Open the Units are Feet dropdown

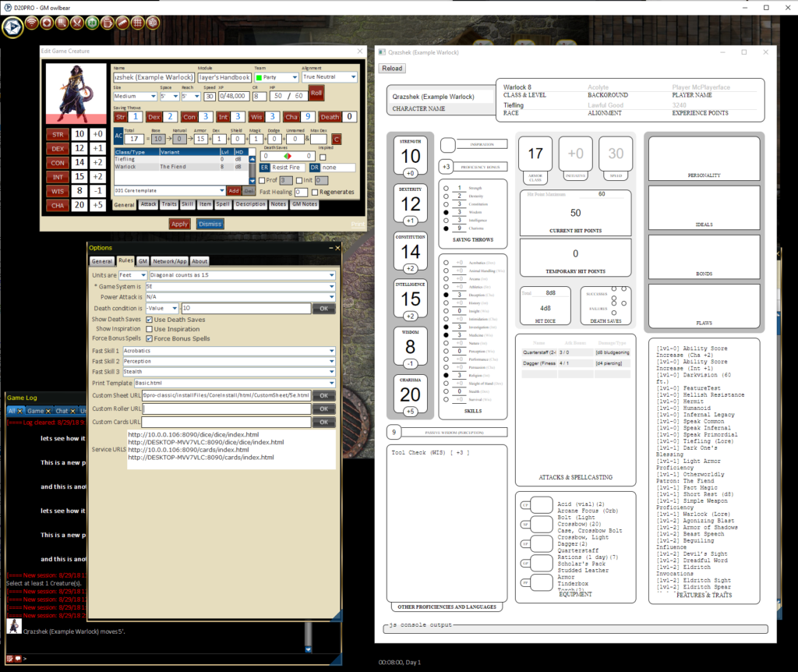point(132,275)
